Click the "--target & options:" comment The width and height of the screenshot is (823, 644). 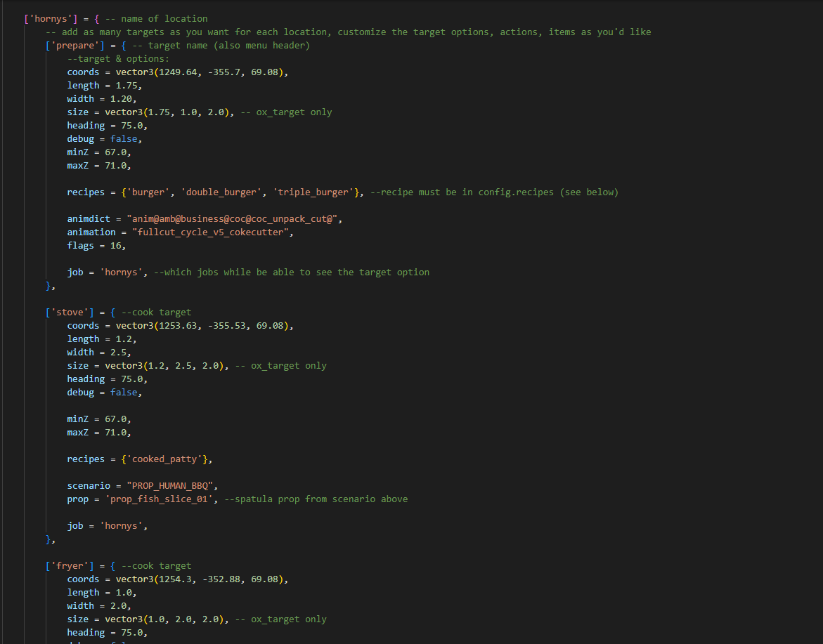[x=118, y=59]
